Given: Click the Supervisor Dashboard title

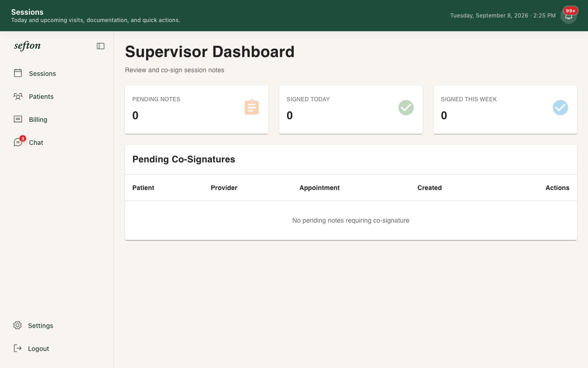Looking at the screenshot, I should (x=210, y=52).
